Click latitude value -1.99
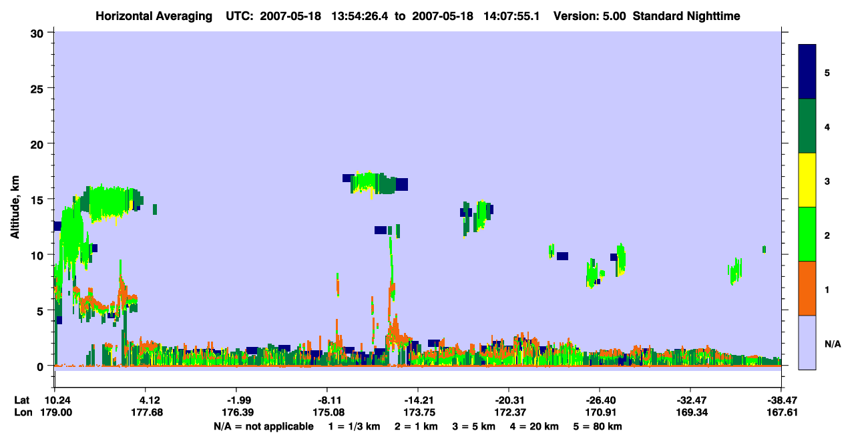868x445 pixels. (236, 400)
